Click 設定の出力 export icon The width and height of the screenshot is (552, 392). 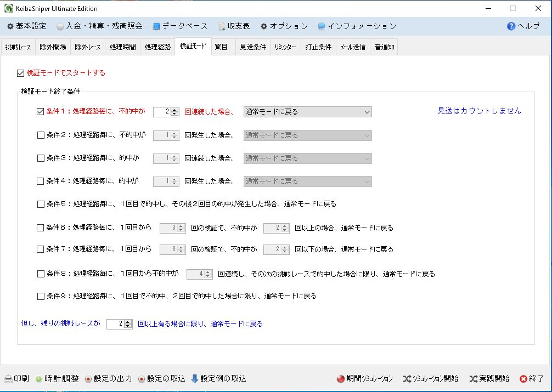[x=88, y=379]
